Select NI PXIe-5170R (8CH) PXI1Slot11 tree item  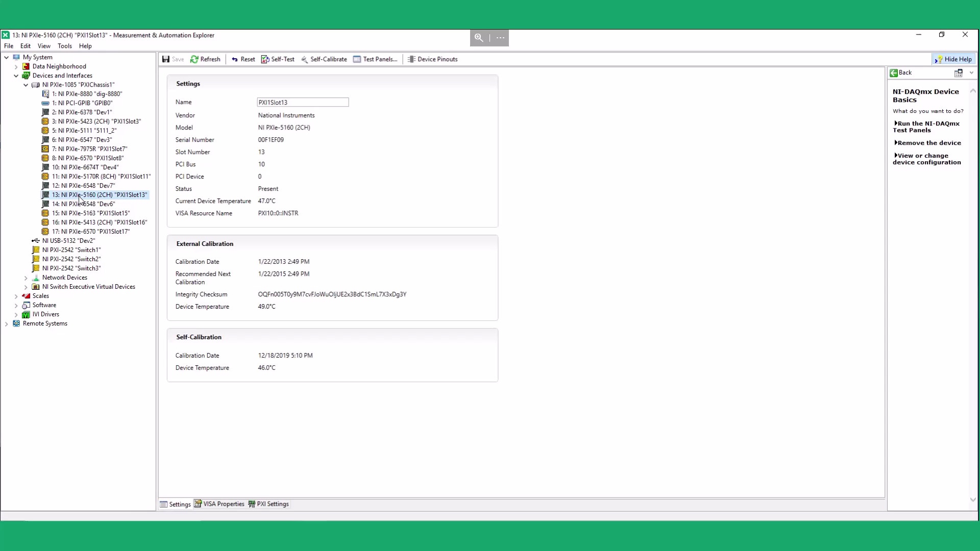pyautogui.click(x=101, y=177)
